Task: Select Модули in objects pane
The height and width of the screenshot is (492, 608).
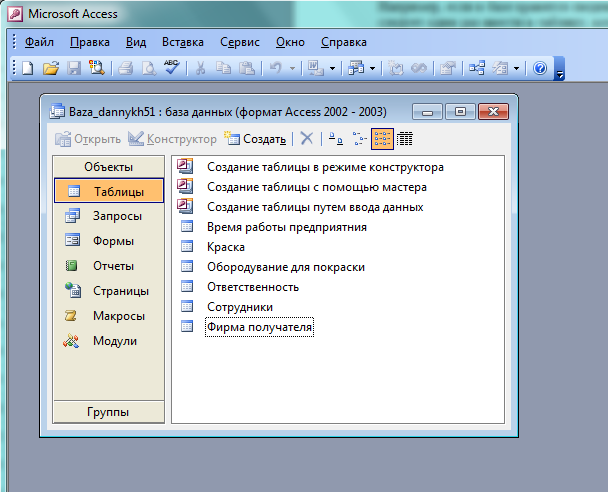Action: [x=109, y=341]
